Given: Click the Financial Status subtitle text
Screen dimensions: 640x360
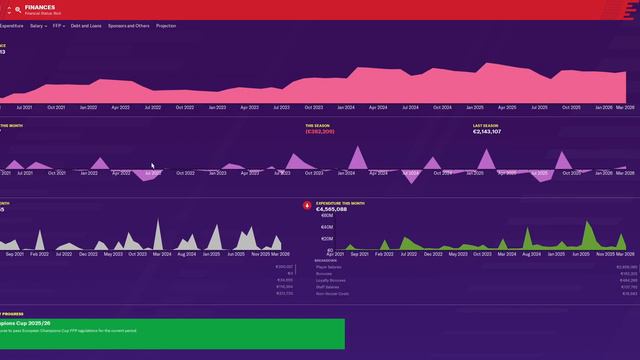Looking at the screenshot, I should (43, 13).
